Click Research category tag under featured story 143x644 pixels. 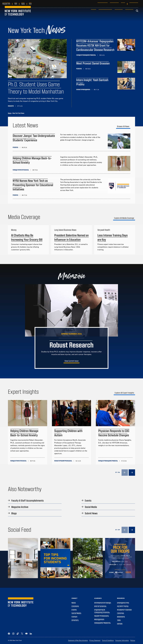click(x=11, y=106)
